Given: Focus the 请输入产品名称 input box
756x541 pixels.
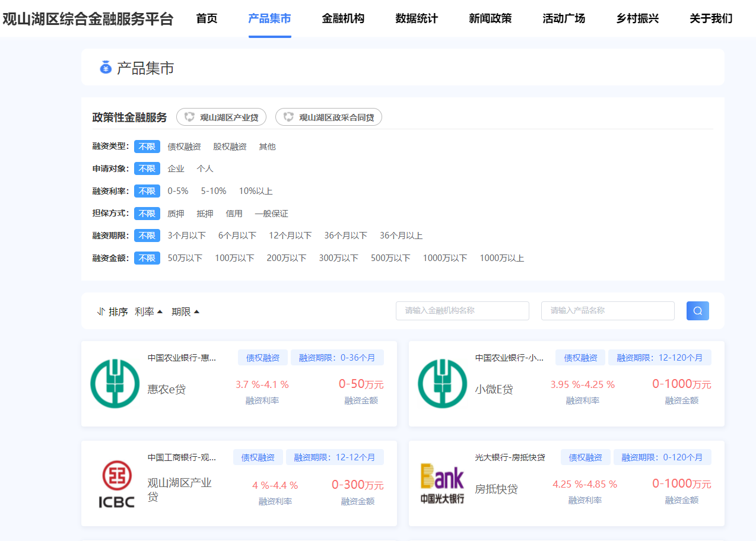Looking at the screenshot, I should click(608, 311).
